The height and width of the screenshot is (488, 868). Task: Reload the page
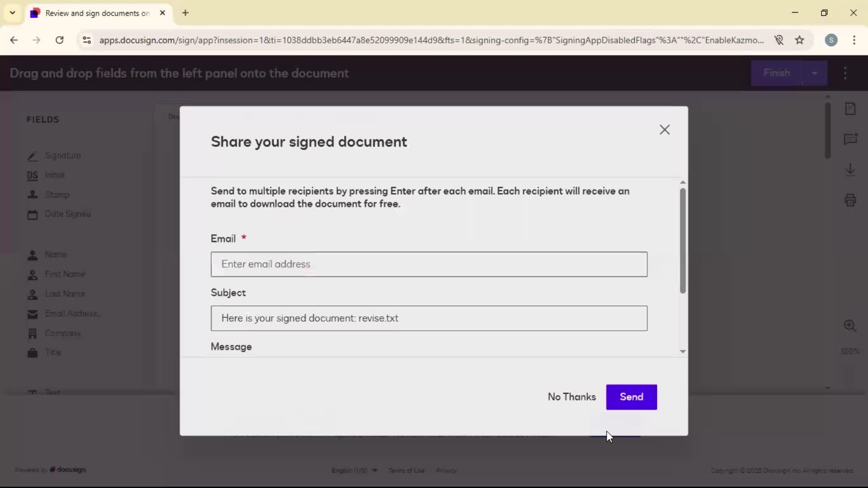tap(59, 40)
